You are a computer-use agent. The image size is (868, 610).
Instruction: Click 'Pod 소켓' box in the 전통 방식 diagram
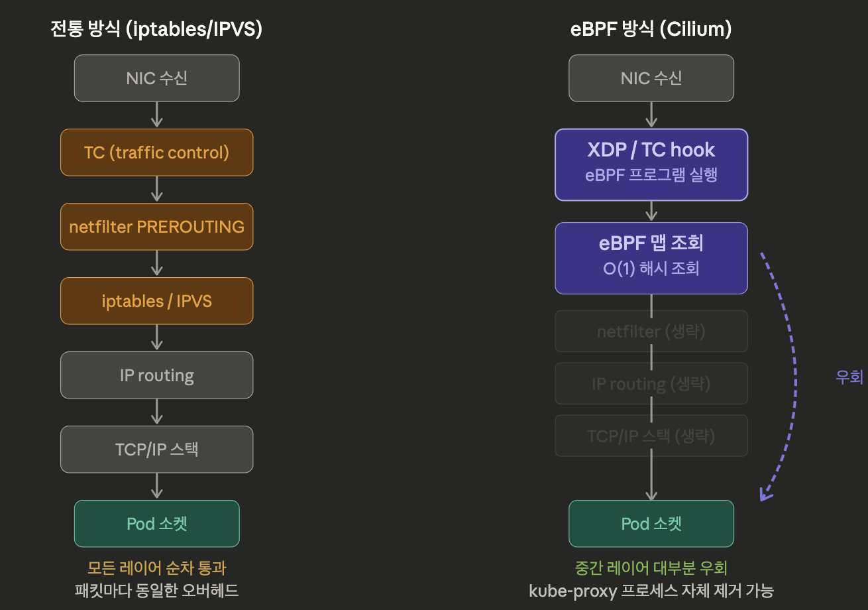pos(156,524)
